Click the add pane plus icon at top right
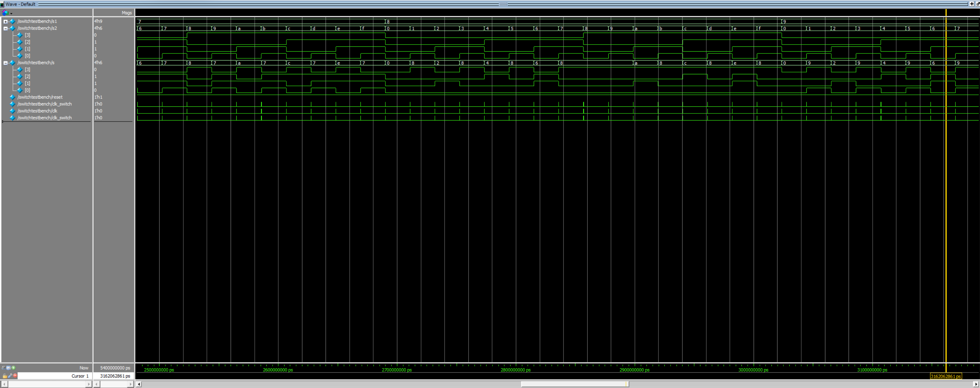The image size is (980, 388). pyautogui.click(x=971, y=4)
